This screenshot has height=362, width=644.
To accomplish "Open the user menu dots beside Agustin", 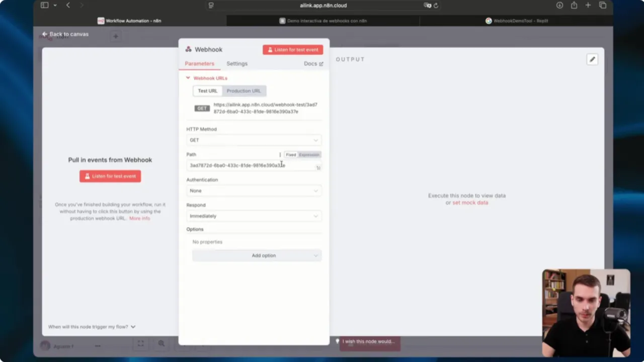I will coord(98,346).
